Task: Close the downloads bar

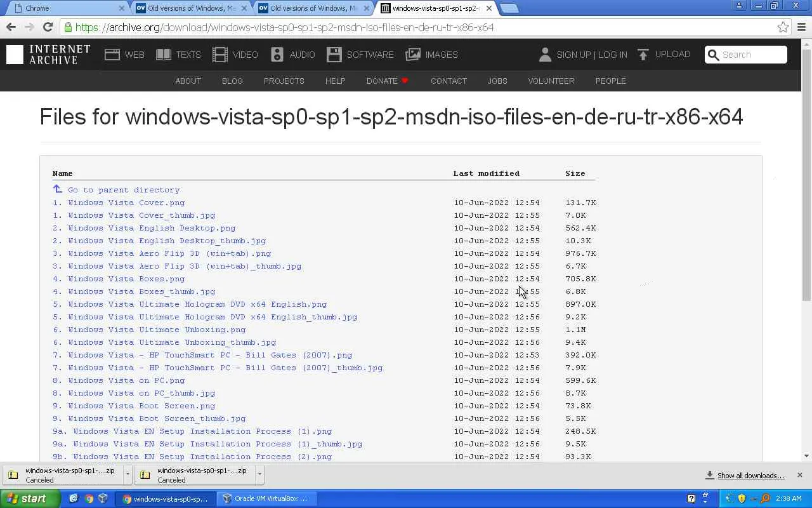Action: [x=799, y=475]
